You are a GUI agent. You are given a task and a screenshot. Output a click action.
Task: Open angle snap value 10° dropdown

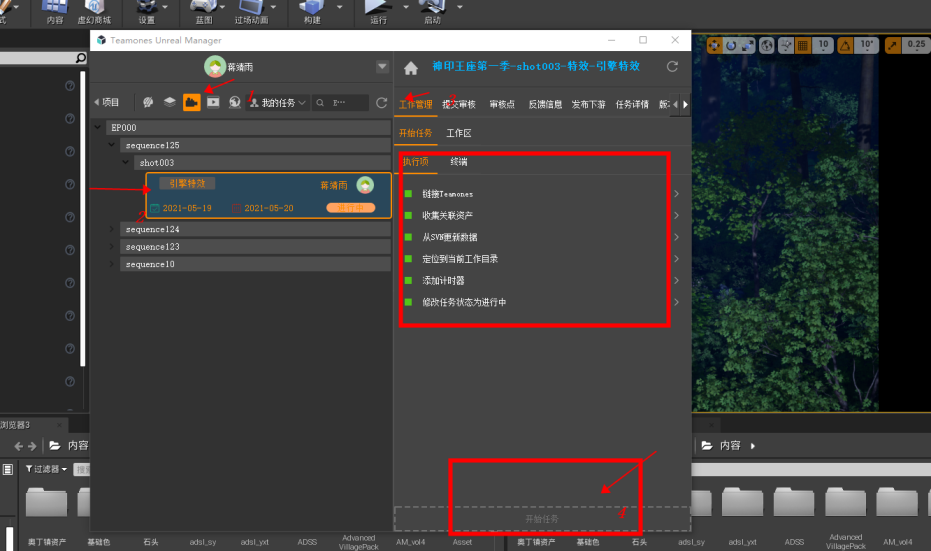click(x=867, y=45)
